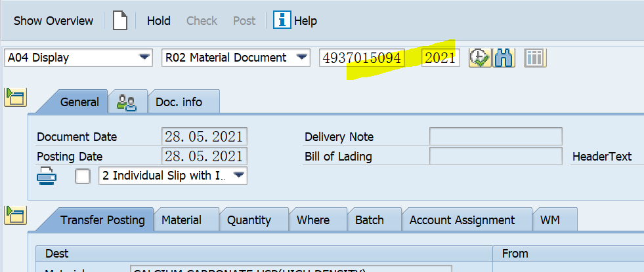This screenshot has width=644, height=272.
Task: Click the Delivery Note label
Action: click(339, 136)
